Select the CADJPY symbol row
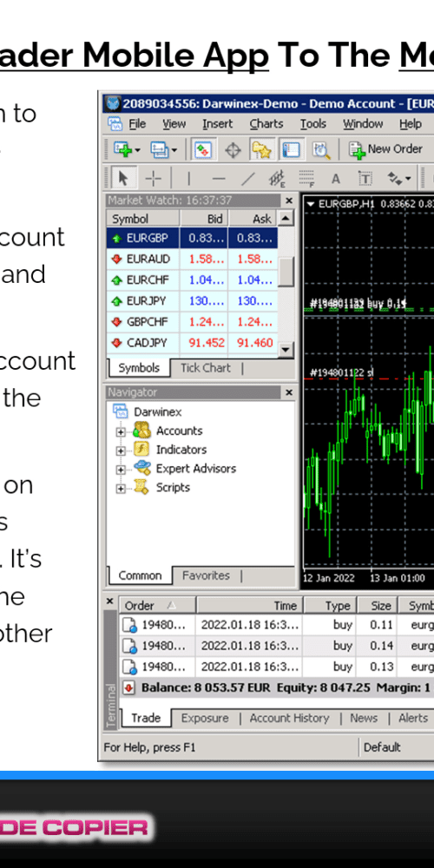This screenshot has width=434, height=868. coord(192,343)
